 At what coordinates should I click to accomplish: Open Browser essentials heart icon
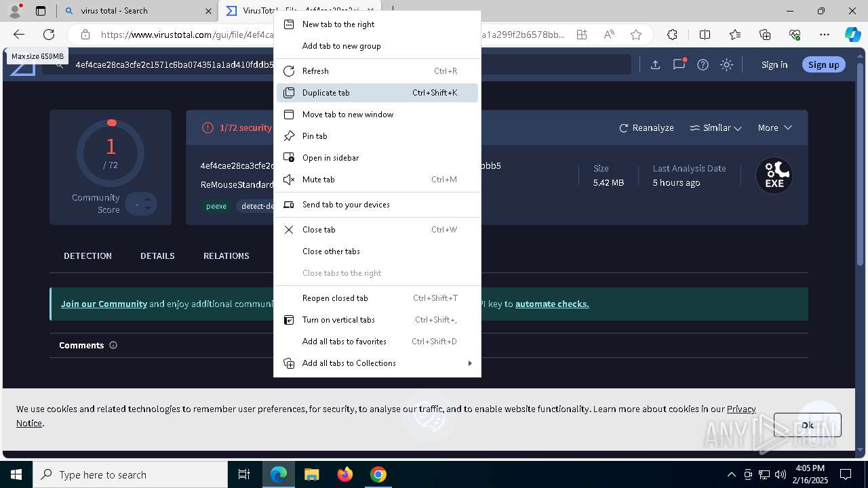click(x=795, y=35)
